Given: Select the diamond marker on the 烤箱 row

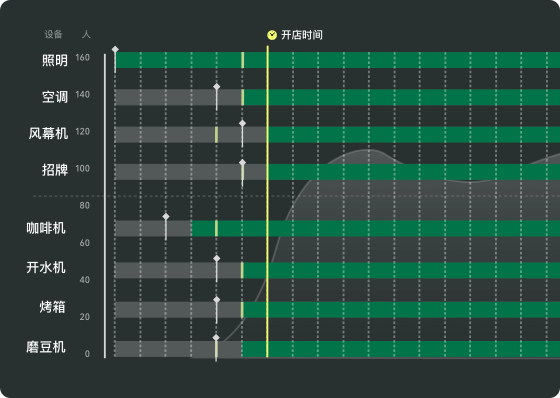Looking at the screenshot, I should [x=216, y=300].
